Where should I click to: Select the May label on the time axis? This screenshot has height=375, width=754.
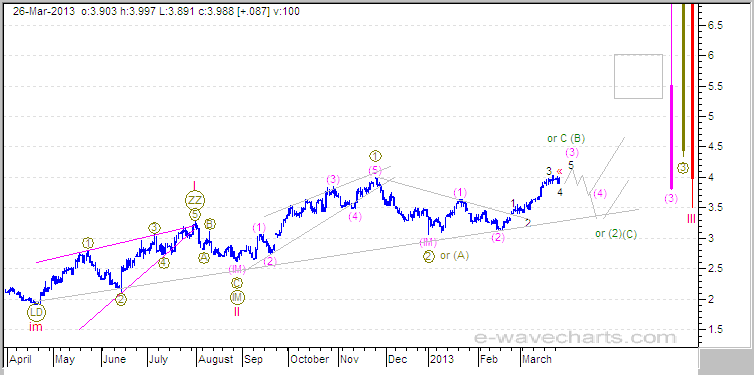point(65,359)
